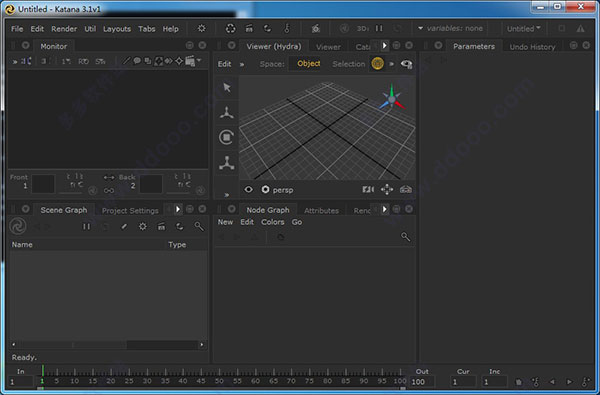Select the Node Graph tab
600x395 pixels.
tap(268, 210)
